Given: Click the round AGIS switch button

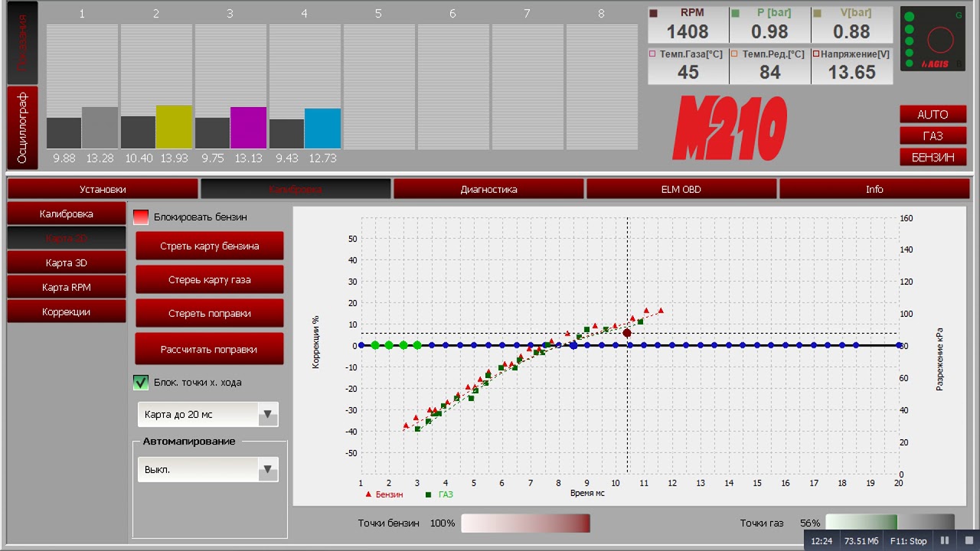Looking at the screenshot, I should click(940, 40).
